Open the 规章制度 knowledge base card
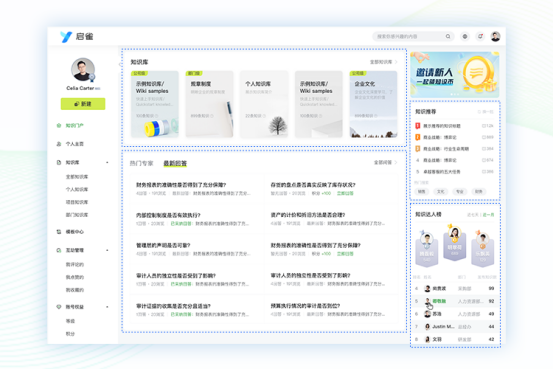Image resolution: width=553 pixels, height=369 pixels. coord(209,104)
